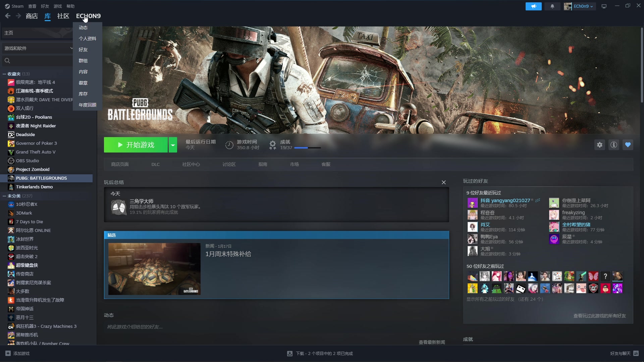Viewport: 644px width, 362px height.
Task: Click avatar of friend 抖音 yangyang021027
Action: (472, 203)
